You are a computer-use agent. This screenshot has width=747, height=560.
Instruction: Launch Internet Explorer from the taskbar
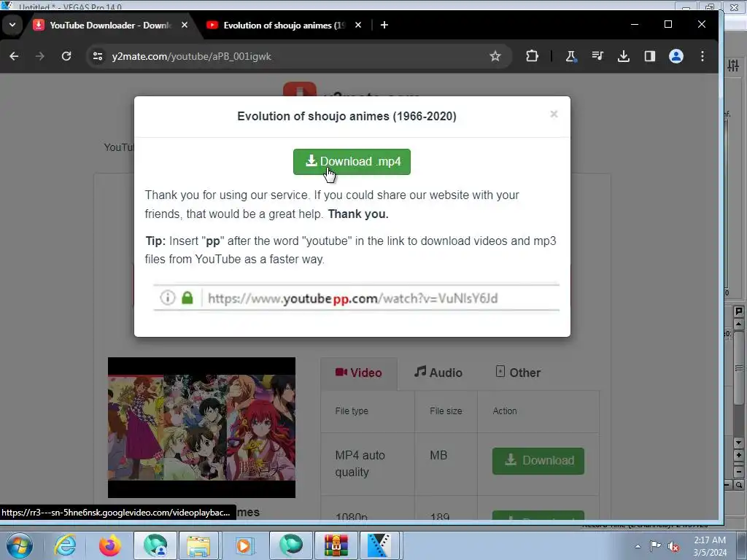pos(65,545)
